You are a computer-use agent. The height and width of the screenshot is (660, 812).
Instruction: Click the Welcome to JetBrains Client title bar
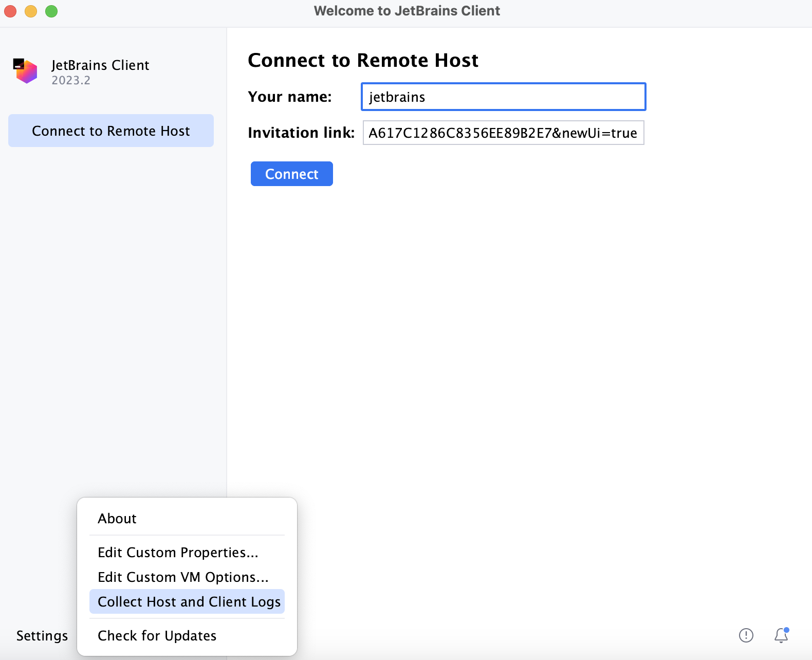point(407,11)
